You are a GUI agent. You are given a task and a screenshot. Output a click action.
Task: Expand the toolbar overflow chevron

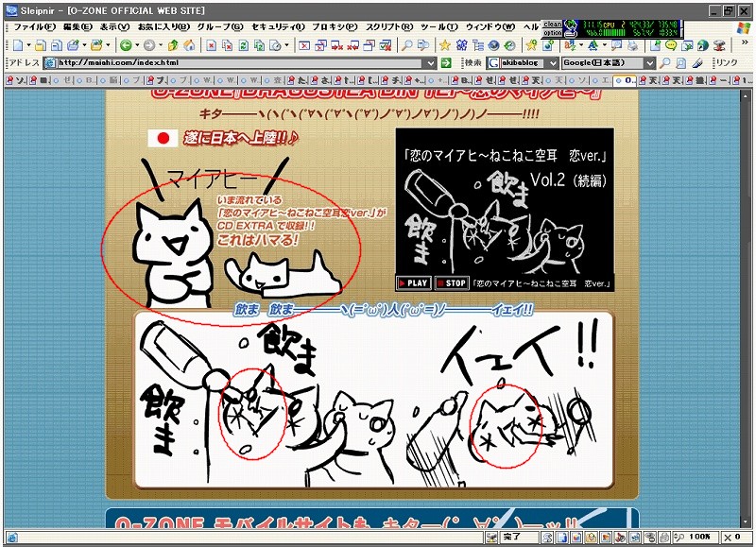tap(745, 43)
